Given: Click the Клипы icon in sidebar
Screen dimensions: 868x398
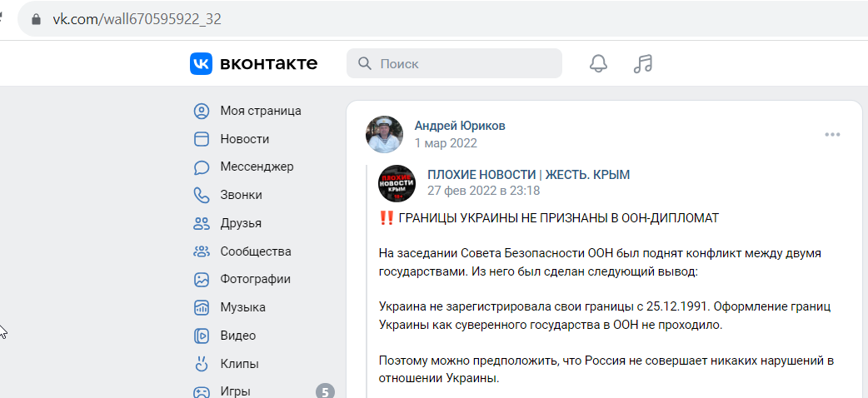Looking at the screenshot, I should pos(202,364).
